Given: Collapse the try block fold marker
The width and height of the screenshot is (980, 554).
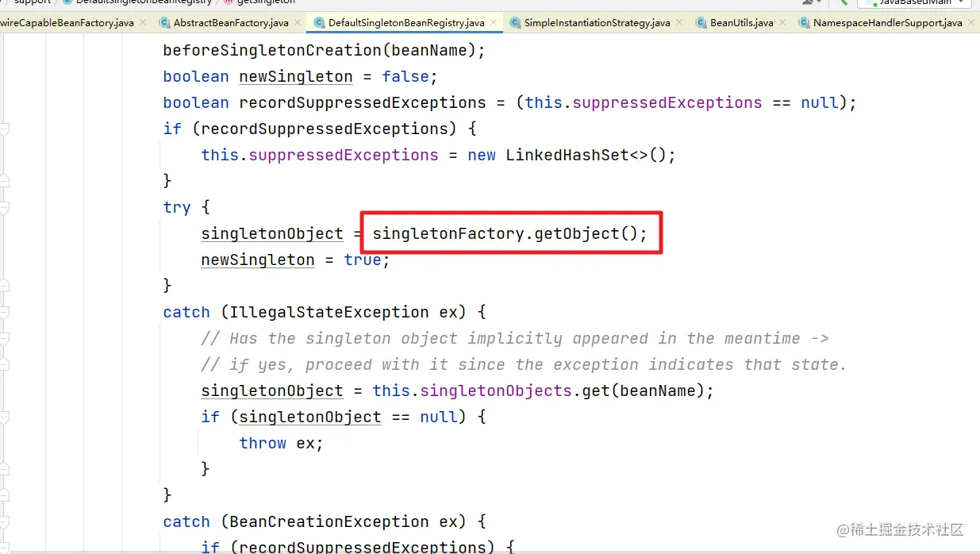Looking at the screenshot, I should 4,208.
